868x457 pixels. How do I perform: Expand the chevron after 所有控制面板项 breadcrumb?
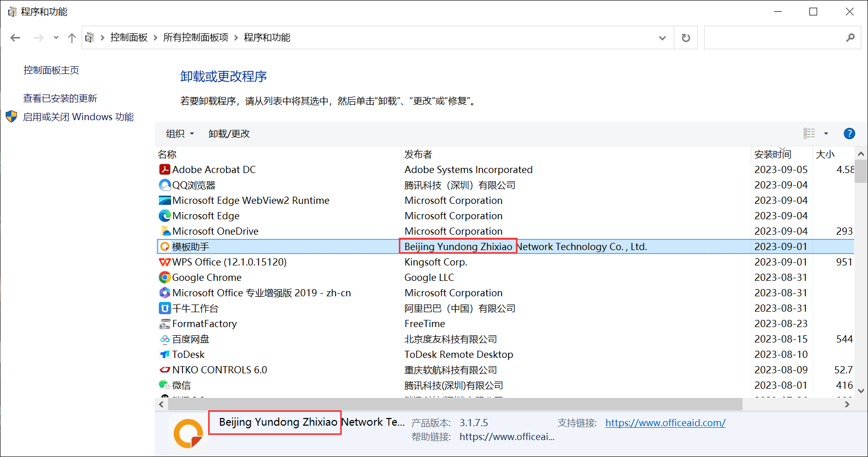click(236, 37)
